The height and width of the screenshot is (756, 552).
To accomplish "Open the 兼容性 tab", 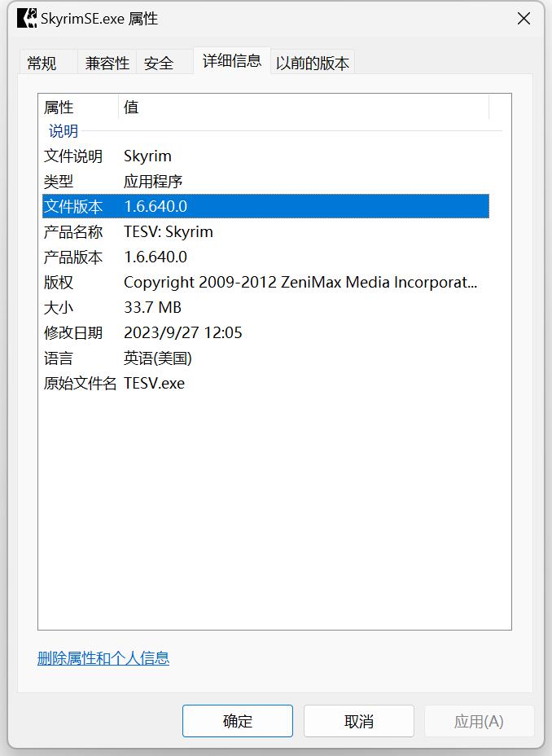I will (x=107, y=63).
